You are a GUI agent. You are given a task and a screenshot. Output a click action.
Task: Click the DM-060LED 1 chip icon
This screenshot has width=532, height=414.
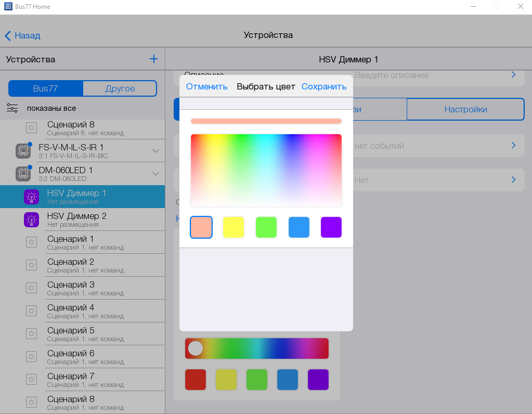[x=22, y=174]
